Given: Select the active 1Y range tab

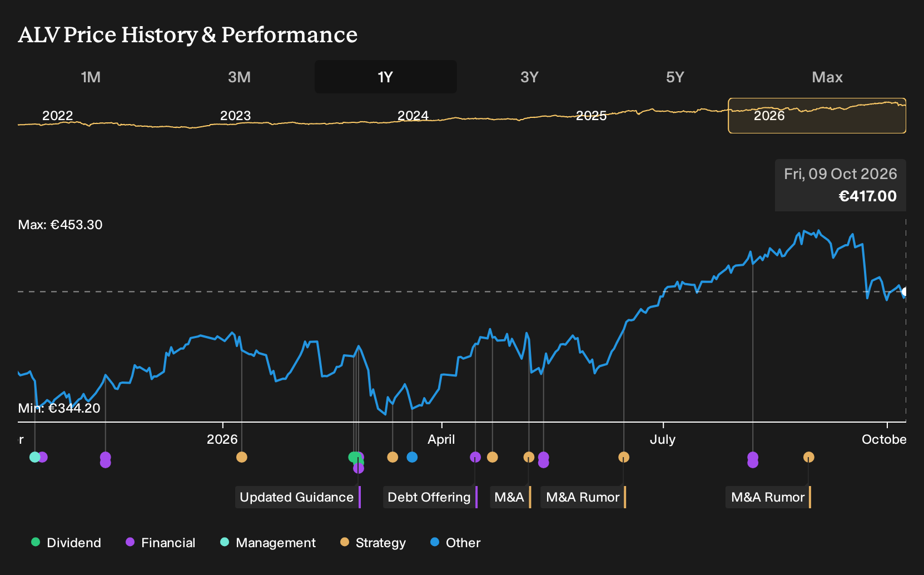Looking at the screenshot, I should [385, 77].
